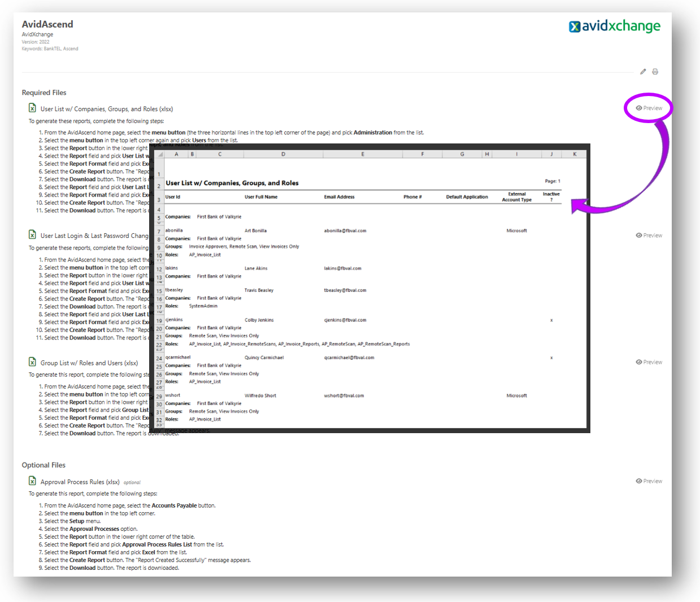Click the avidxchange logo
The width and height of the screenshot is (700, 602).
614,26
